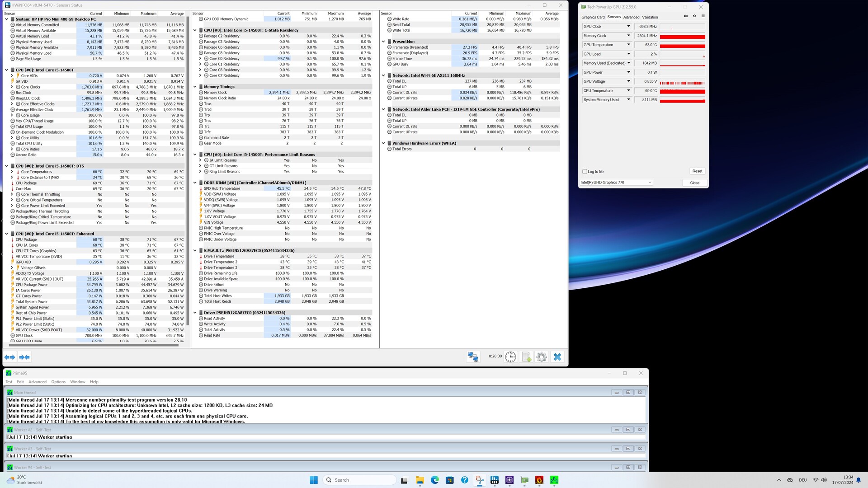
Task: Click the Windows taskbar Search box
Action: [x=360, y=480]
